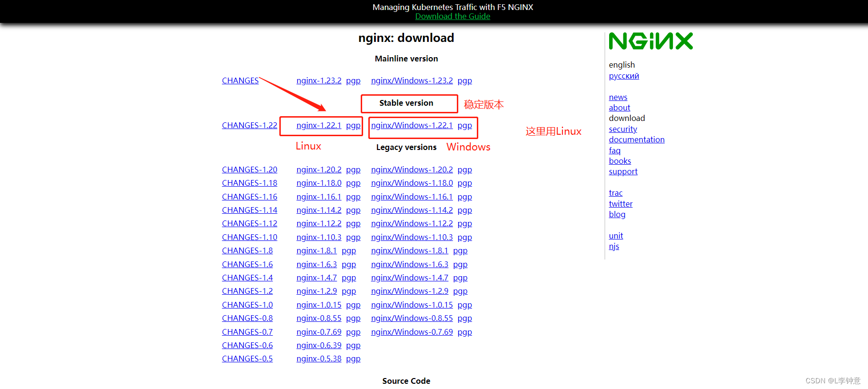
Task: Download nginx-1.20.2 legacy version
Action: coord(319,170)
